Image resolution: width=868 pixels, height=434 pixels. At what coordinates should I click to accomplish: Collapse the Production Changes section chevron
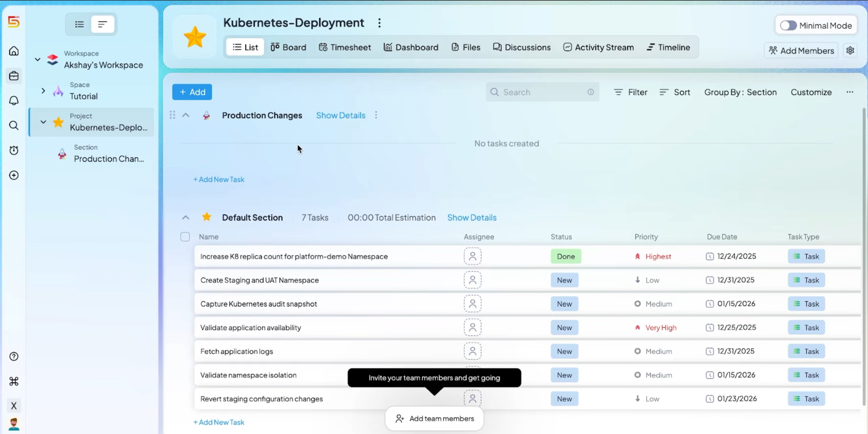tap(186, 115)
